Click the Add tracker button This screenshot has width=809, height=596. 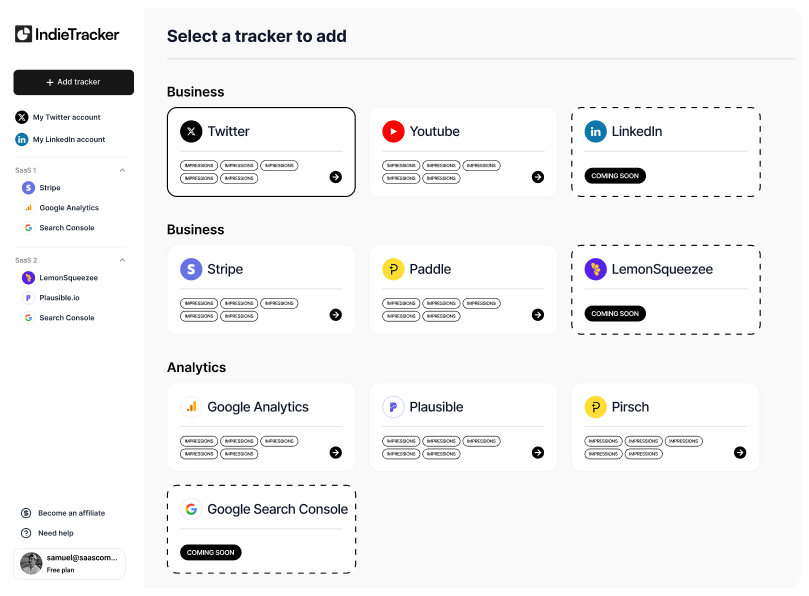[x=73, y=82]
